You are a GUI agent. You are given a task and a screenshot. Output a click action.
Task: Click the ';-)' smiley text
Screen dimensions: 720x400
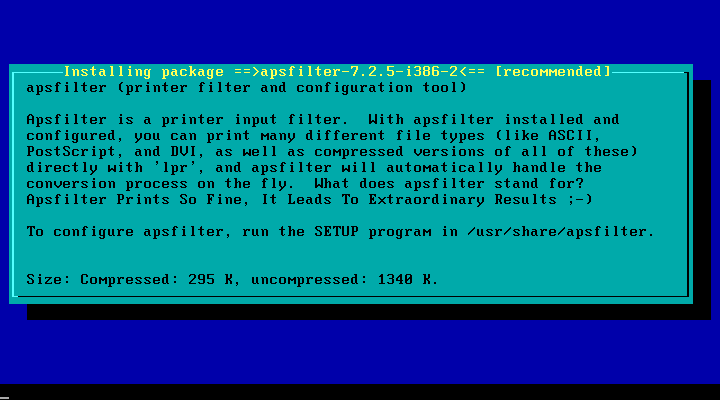click(x=580, y=200)
